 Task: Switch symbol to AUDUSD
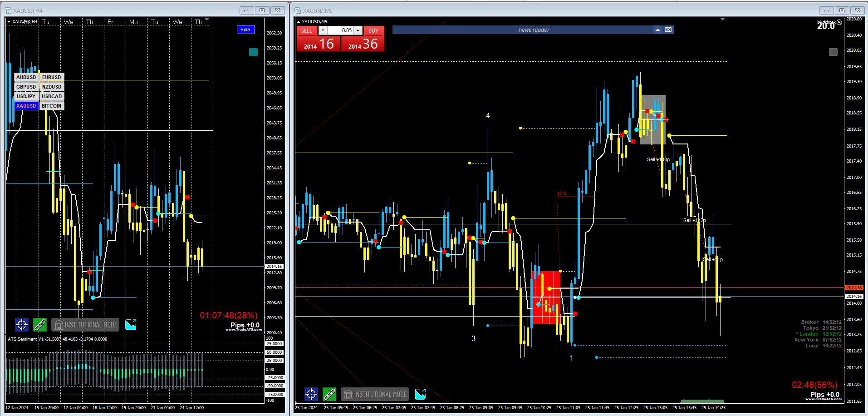click(x=26, y=77)
